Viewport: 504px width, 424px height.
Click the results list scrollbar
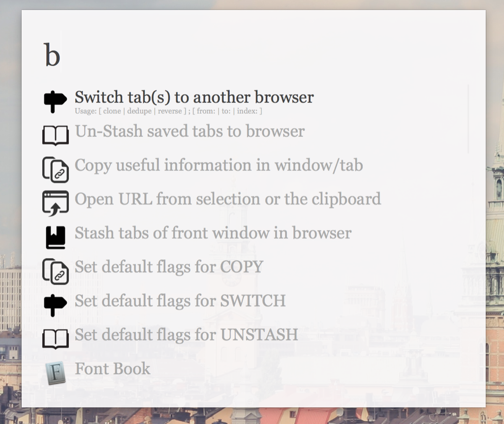click(x=468, y=119)
